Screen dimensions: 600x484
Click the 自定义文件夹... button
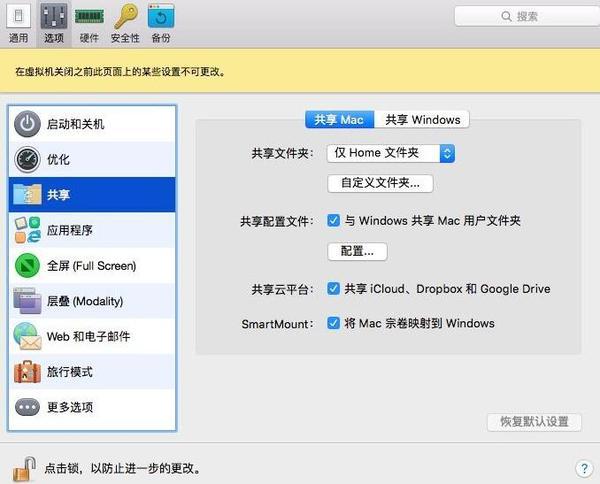coord(380,183)
